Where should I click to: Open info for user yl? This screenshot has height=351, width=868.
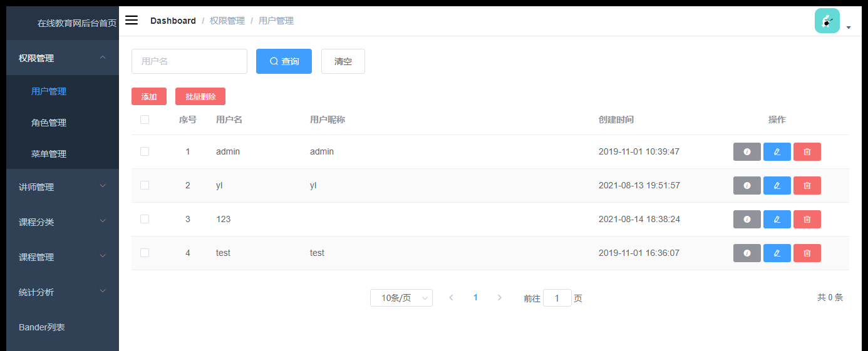tap(747, 186)
